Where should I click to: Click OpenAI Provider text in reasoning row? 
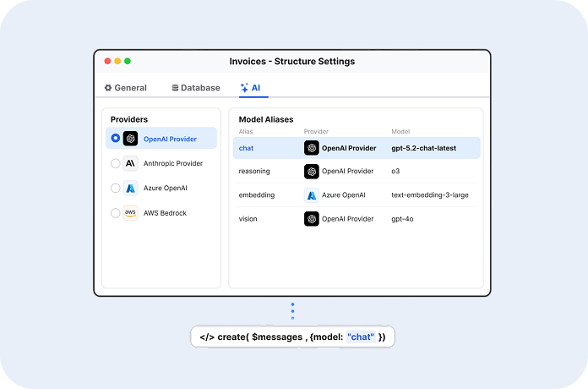pos(347,171)
